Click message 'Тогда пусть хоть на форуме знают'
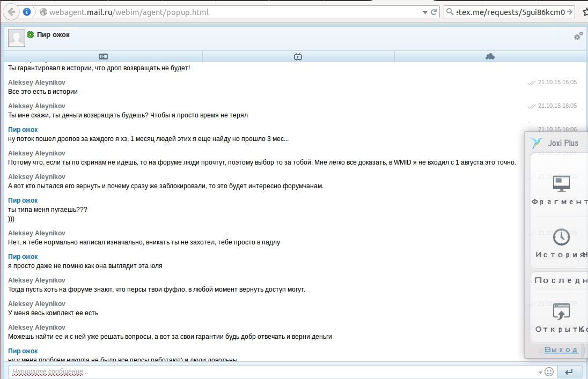 click(x=157, y=289)
